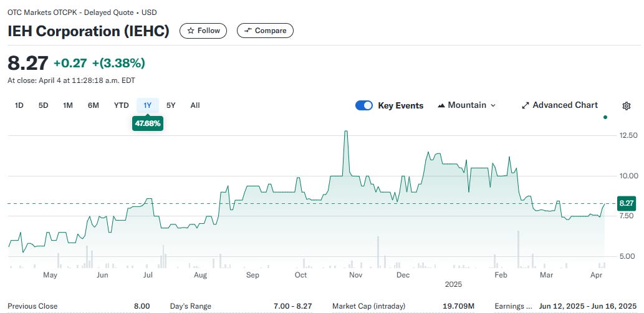Screen dimensions: 644x313
Task: Click OTC Markets OTCPK Delayed Quote text
Action: click(x=82, y=12)
